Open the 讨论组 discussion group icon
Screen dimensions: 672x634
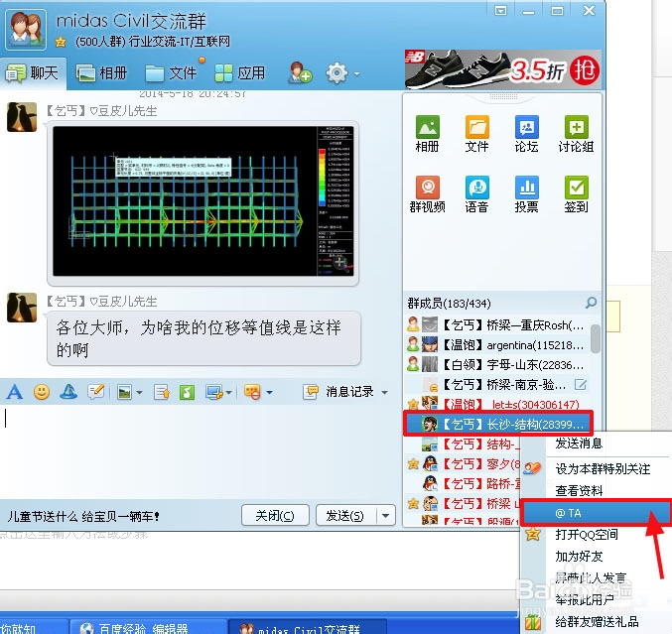click(x=576, y=134)
